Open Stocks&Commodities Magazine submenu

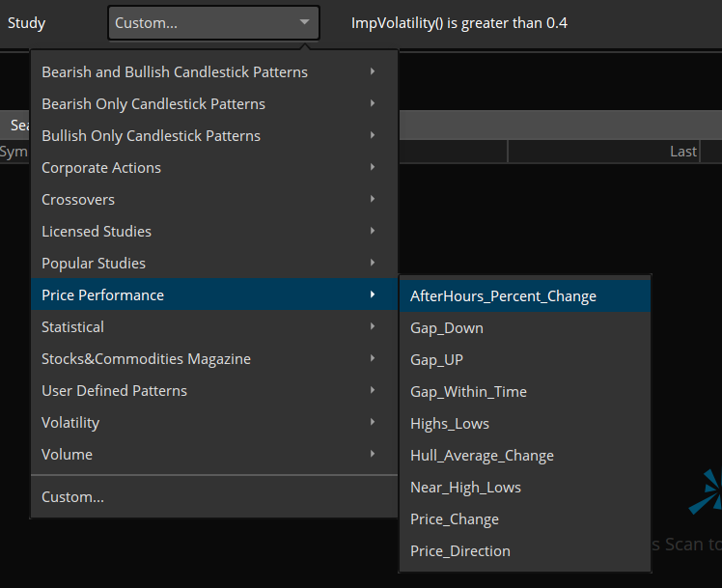[214, 358]
